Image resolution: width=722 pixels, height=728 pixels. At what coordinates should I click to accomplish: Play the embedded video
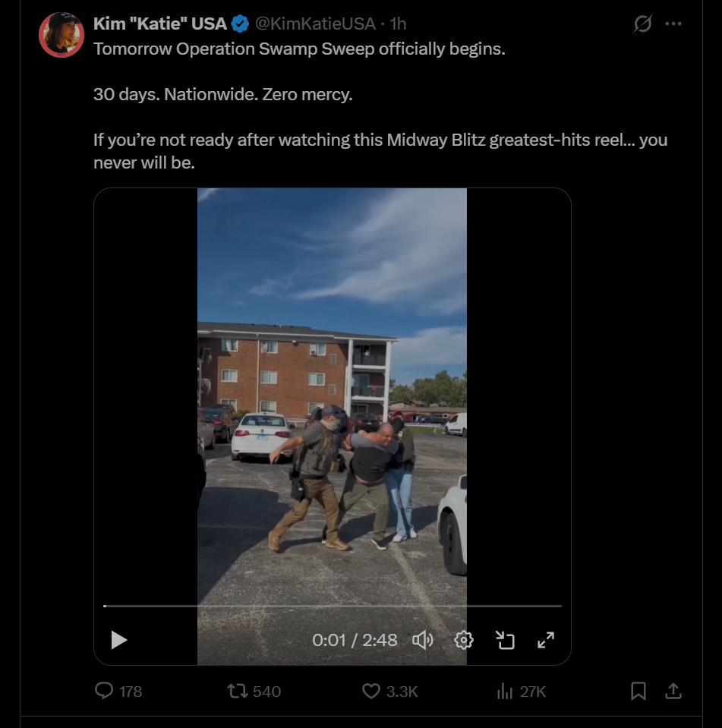[119, 640]
